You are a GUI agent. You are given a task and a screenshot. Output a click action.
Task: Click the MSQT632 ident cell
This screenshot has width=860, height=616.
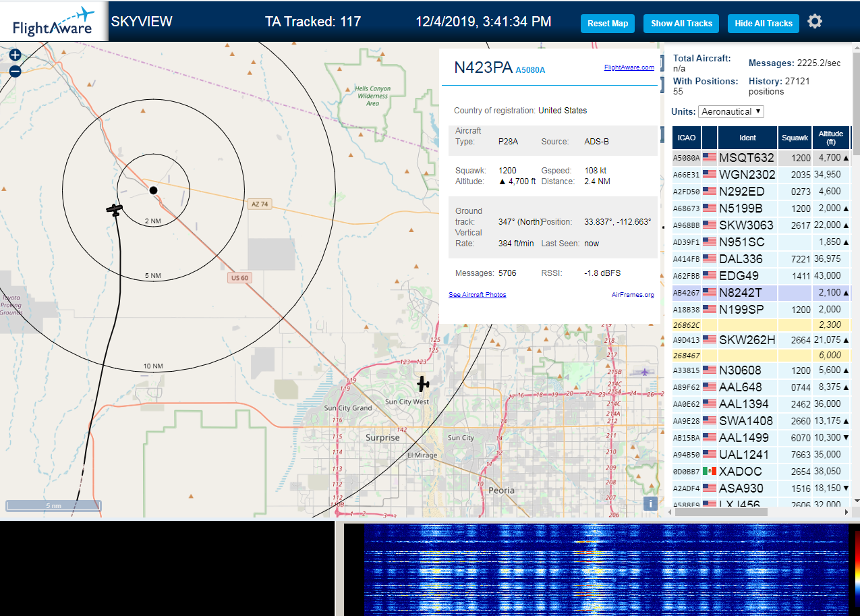click(747, 157)
